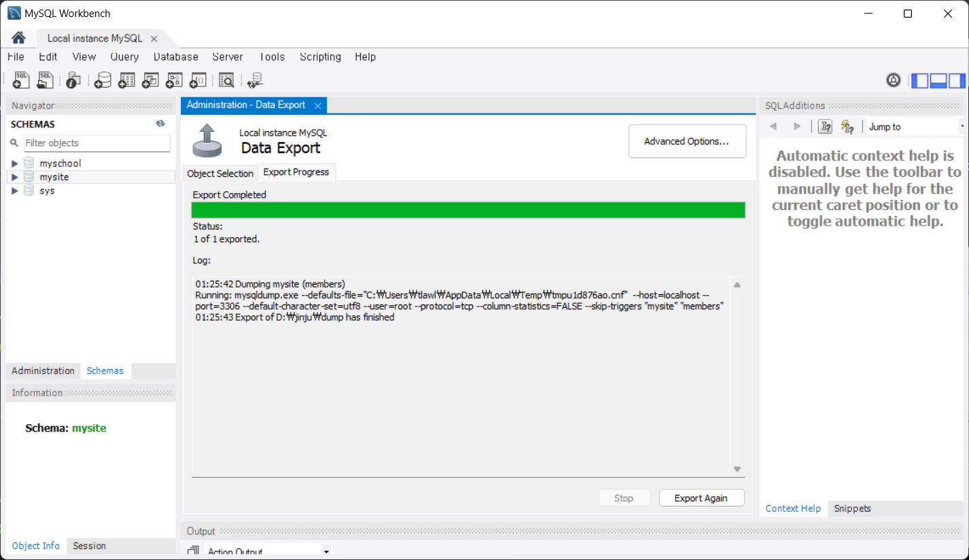The image size is (969, 560).
Task: Open the Tools menu
Action: (x=272, y=57)
